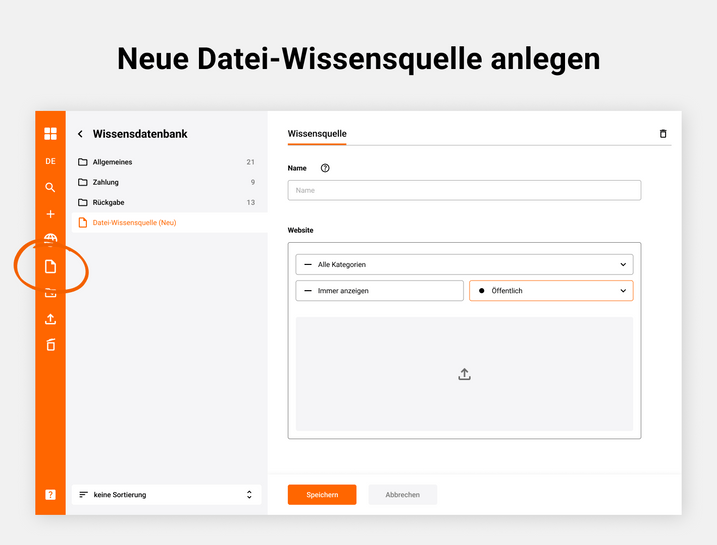
Task: Open the Immer anzeigen selector
Action: (380, 291)
